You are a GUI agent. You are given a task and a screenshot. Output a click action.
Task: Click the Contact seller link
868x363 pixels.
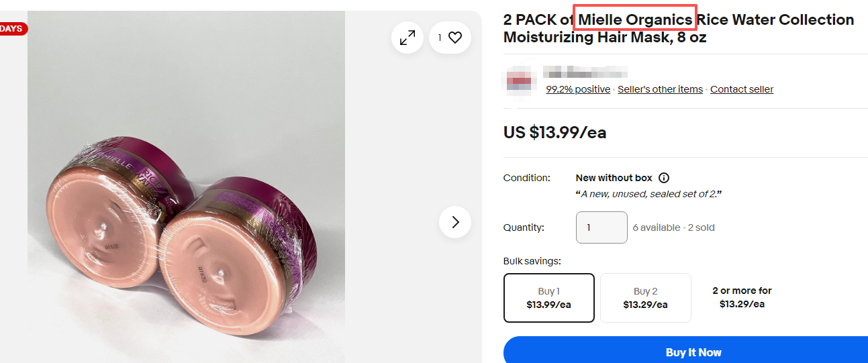(x=742, y=89)
